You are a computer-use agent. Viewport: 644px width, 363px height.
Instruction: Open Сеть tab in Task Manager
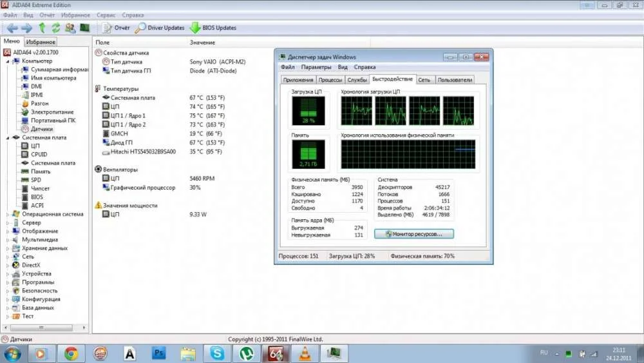coord(424,80)
